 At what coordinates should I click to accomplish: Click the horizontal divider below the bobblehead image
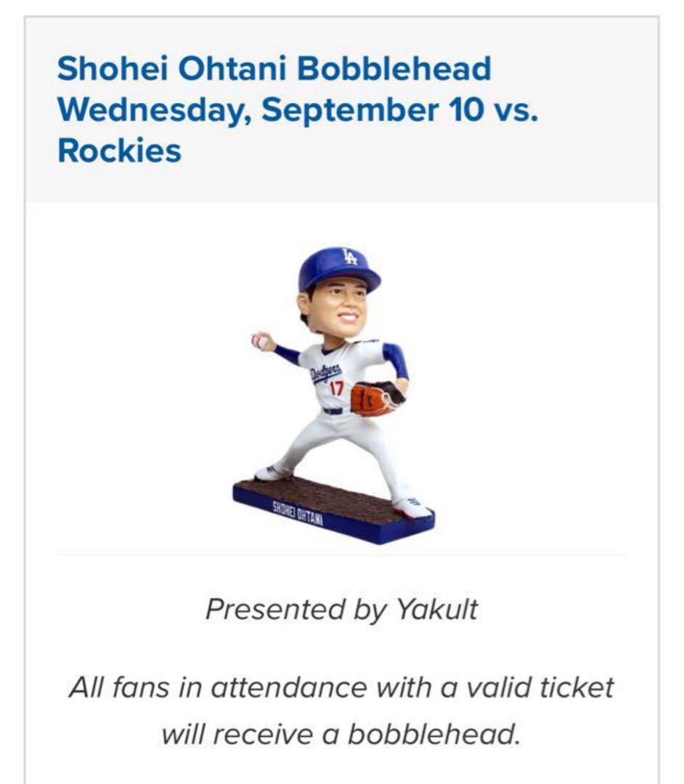[x=341, y=555]
